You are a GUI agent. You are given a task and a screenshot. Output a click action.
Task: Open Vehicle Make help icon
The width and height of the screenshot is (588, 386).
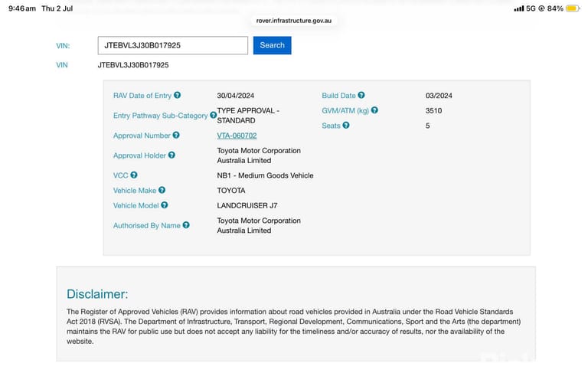coord(162,190)
